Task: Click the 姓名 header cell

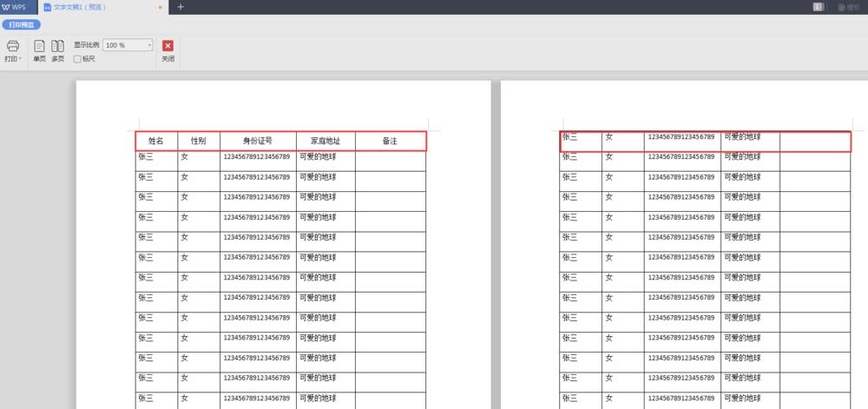Action: (x=156, y=141)
